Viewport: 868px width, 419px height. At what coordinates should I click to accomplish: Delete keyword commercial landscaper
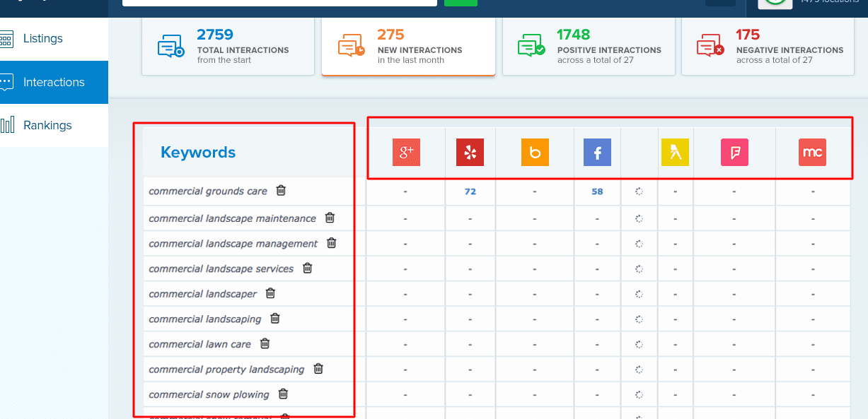pyautogui.click(x=270, y=293)
